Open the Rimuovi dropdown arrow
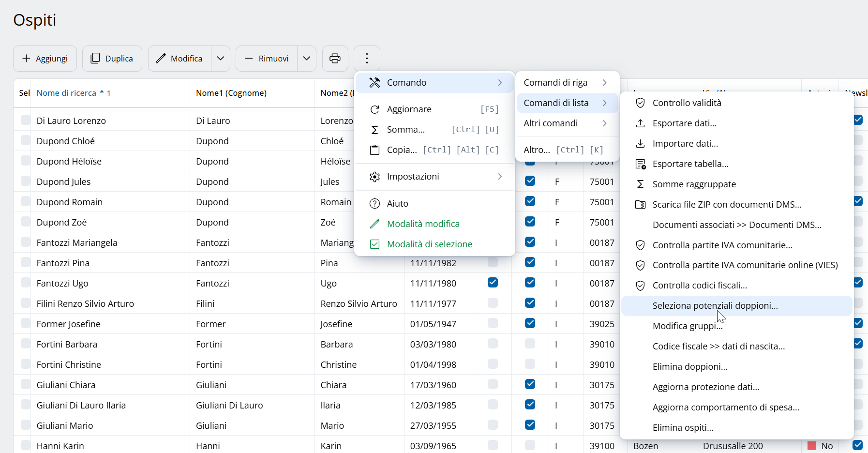 click(307, 59)
